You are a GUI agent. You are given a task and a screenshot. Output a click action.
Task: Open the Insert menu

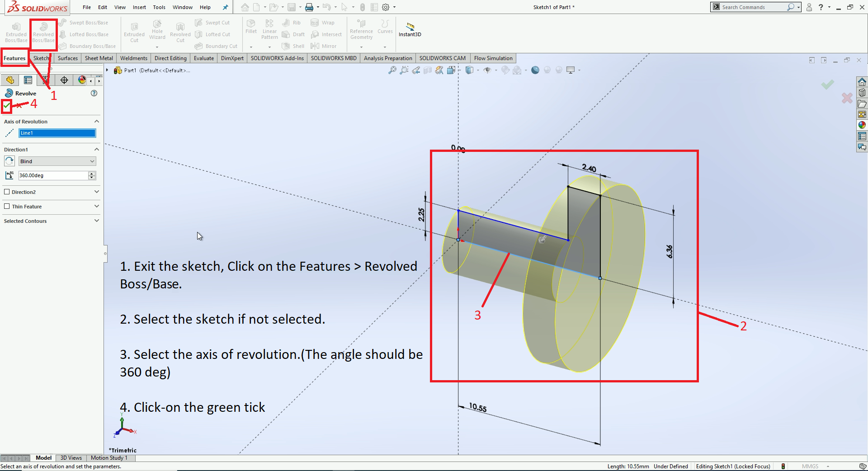(139, 7)
